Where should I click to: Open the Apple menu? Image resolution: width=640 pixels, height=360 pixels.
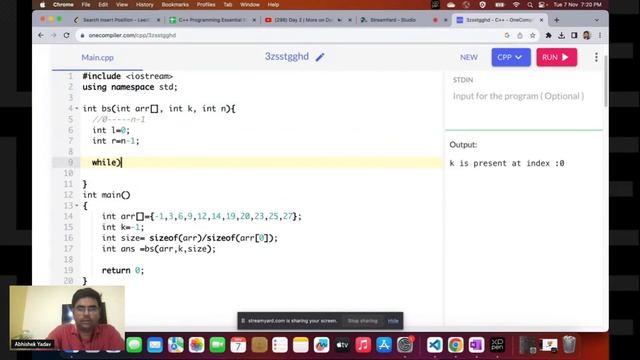(42, 4)
